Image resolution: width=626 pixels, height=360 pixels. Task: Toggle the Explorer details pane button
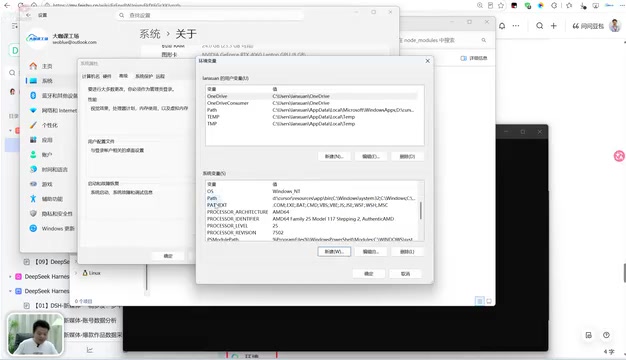pos(474,58)
